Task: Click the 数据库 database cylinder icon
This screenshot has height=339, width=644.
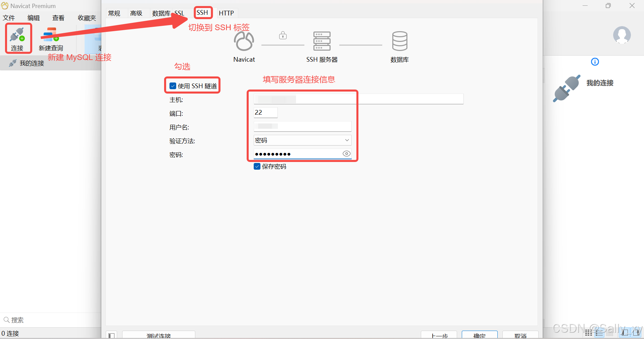Action: (x=400, y=41)
